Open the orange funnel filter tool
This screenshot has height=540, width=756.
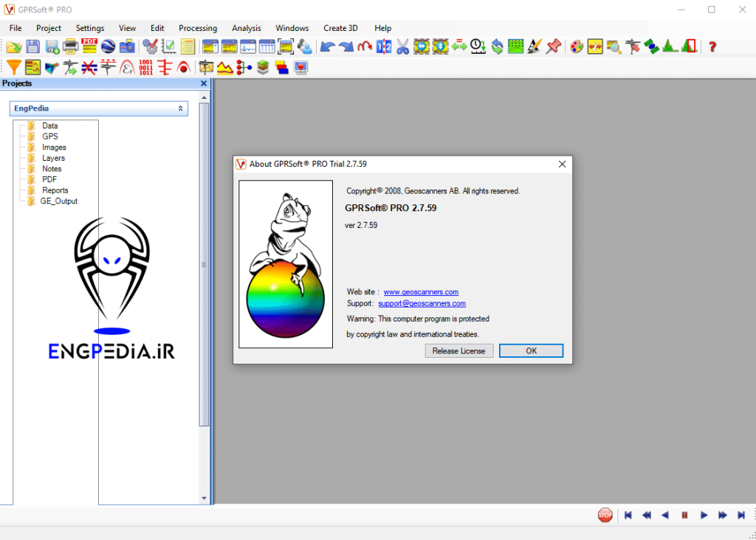(x=13, y=68)
